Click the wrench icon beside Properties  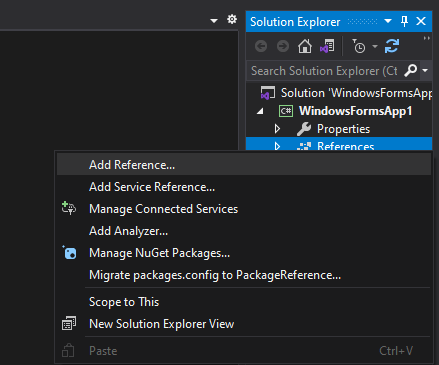(x=304, y=129)
